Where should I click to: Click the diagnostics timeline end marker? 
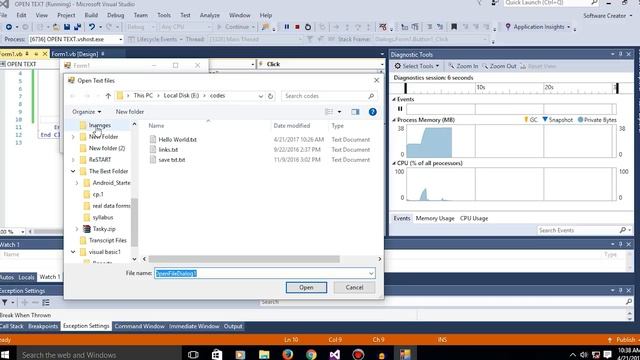(617, 88)
